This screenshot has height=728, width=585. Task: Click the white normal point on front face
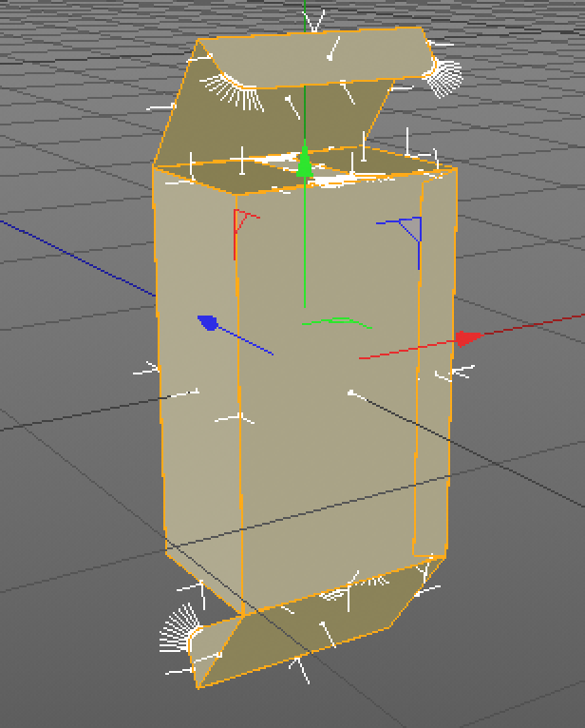pyautogui.click(x=351, y=393)
